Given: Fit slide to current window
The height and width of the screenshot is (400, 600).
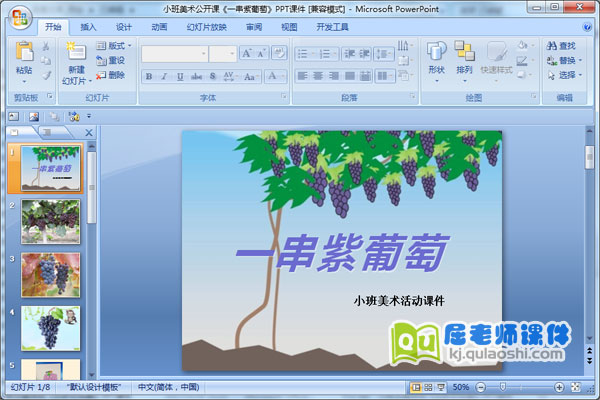Looking at the screenshot, I should point(576,387).
